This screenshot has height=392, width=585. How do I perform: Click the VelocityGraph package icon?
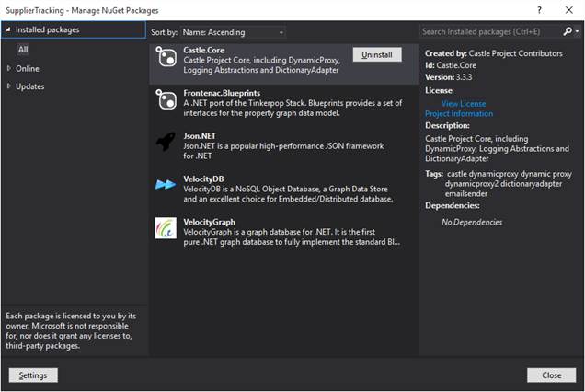tap(166, 227)
